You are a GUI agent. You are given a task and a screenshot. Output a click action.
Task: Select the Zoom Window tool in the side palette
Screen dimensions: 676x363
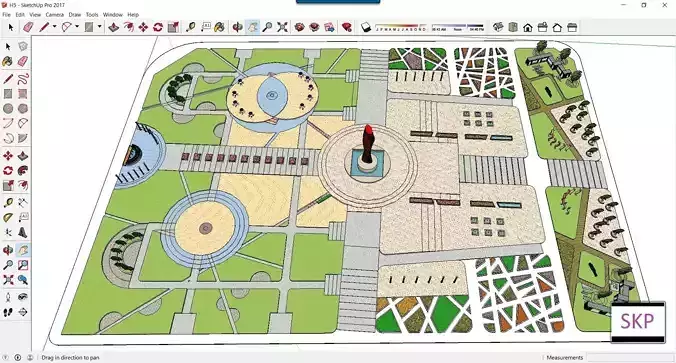click(x=23, y=265)
